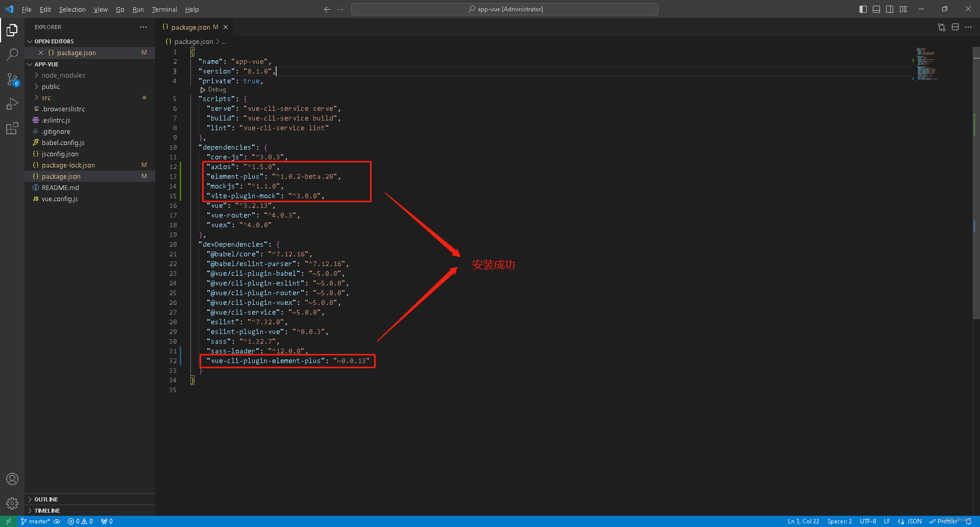Click synchronize changes cloud icon
This screenshot has width=980, height=527.
[x=57, y=521]
